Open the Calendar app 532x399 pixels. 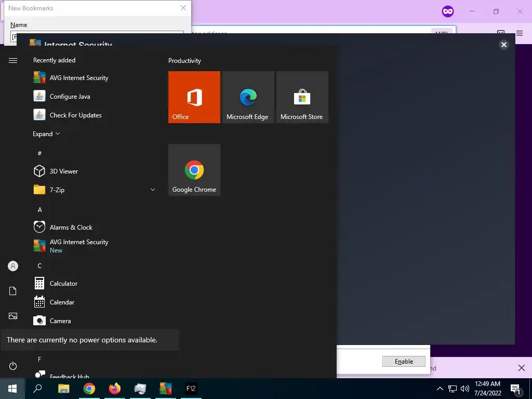click(54, 302)
